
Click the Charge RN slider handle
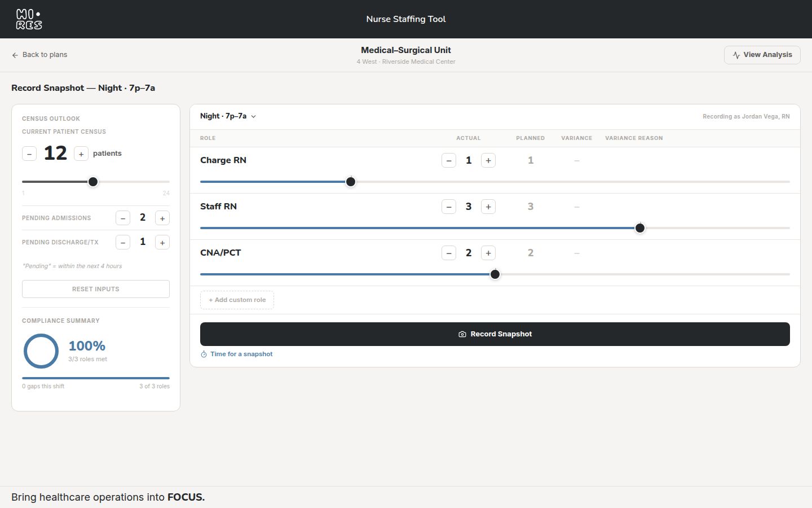pos(351,182)
